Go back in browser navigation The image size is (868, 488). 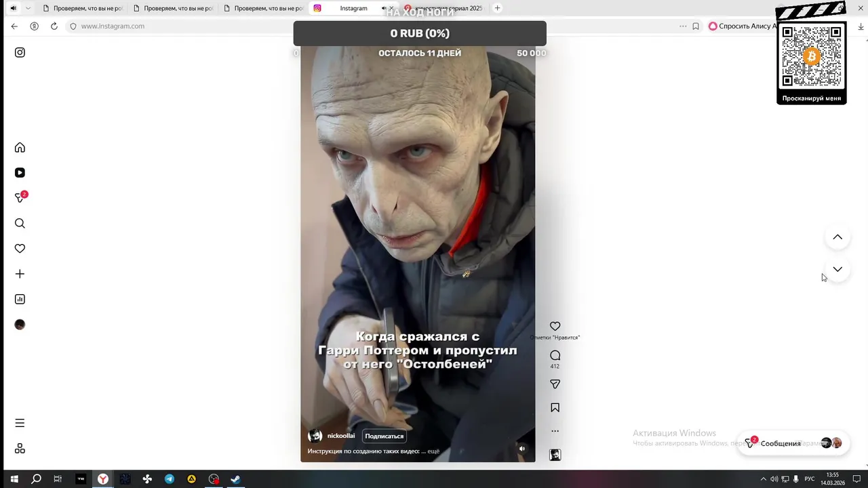[x=14, y=26]
